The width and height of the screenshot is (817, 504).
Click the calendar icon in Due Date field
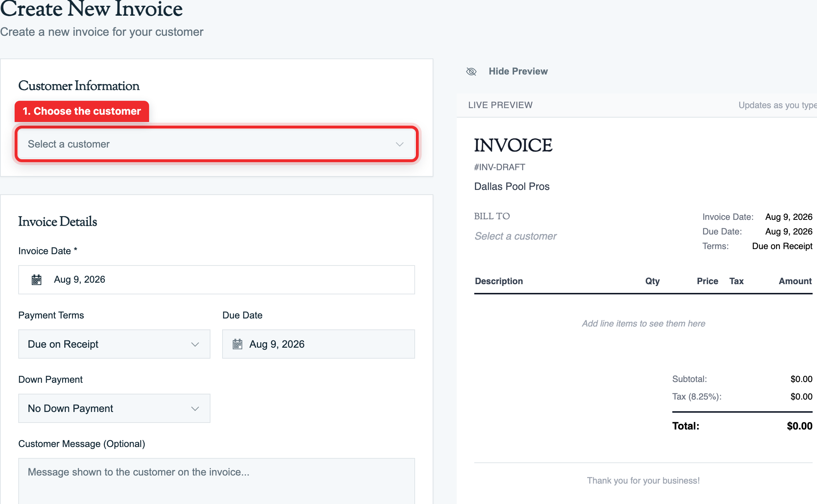pos(237,344)
